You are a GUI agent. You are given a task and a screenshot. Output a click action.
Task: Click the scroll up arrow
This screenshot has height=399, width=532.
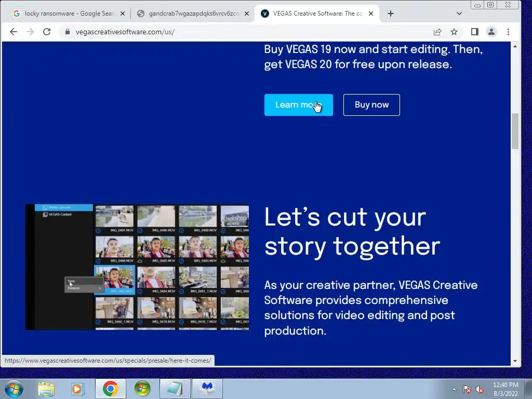tap(515, 46)
